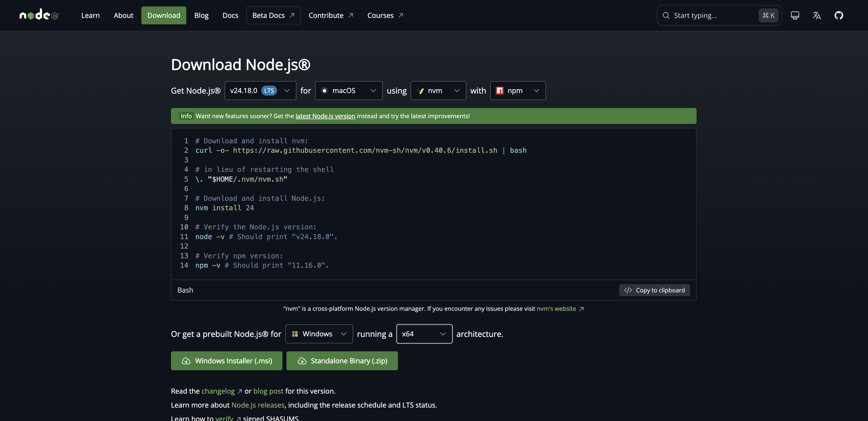Click the Start typing search field
The width and height of the screenshot is (868, 421).
719,15
